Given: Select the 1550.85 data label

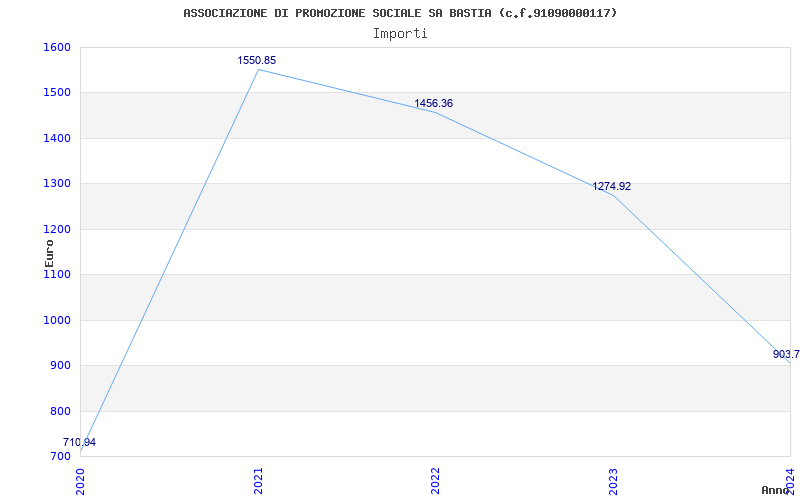Looking at the screenshot, I should point(257,60).
